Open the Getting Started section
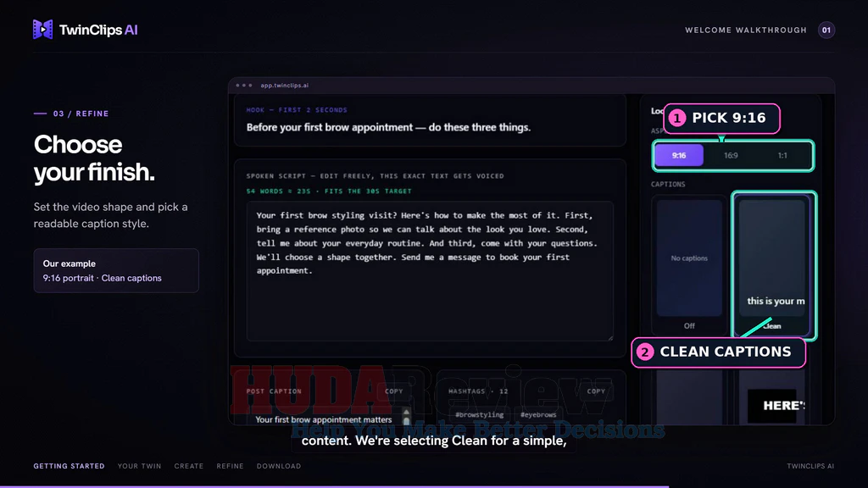The image size is (868, 488). 70,466
